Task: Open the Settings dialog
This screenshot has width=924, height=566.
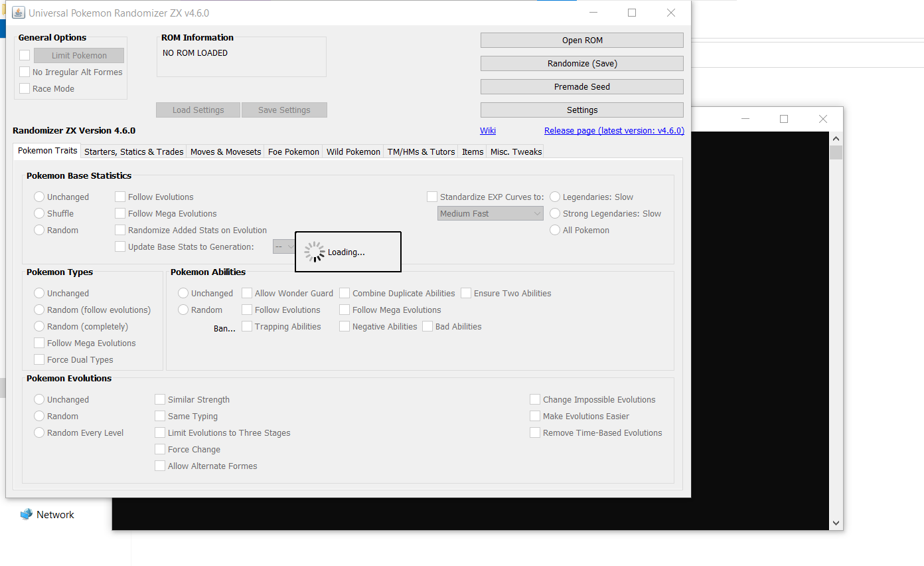Action: [581, 109]
